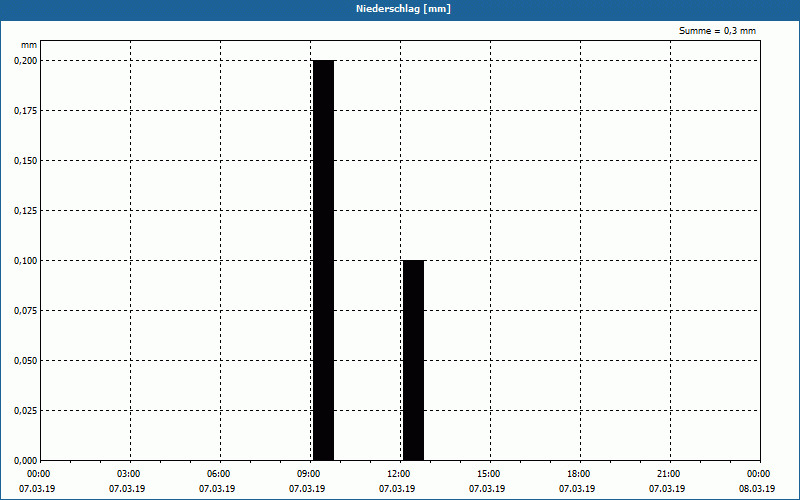Select the shorter 0,100 mm precipitation bar
Viewport: 800px width, 500px height.
413,360
